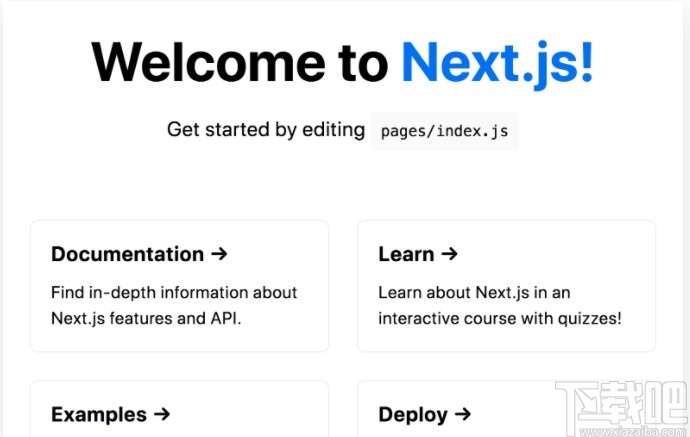The width and height of the screenshot is (690, 437).
Task: Click the text 'Learn about Next.js in an'
Action: coord(474,293)
